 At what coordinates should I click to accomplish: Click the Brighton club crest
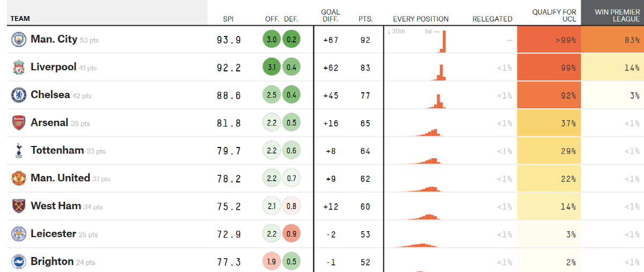coord(19,262)
